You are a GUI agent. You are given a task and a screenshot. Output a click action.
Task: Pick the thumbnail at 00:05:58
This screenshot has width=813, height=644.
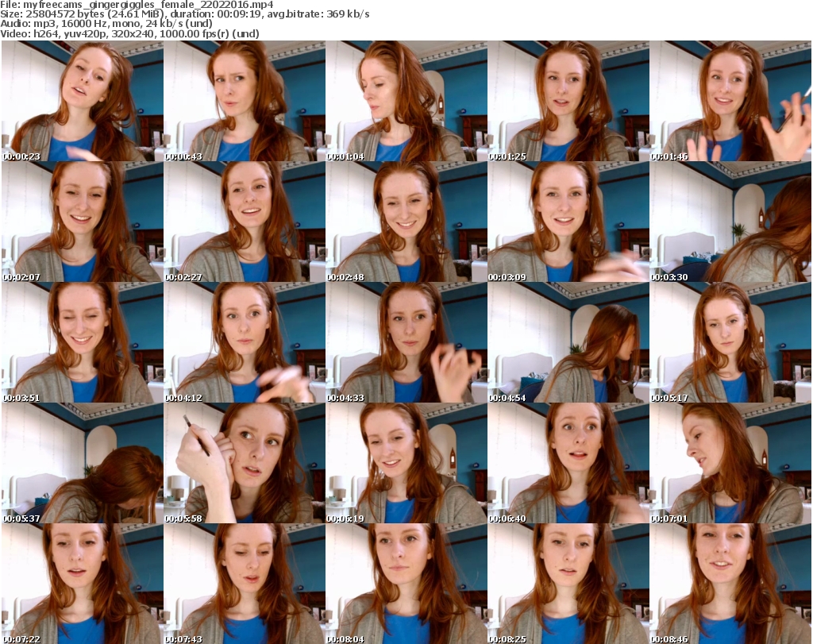point(245,463)
